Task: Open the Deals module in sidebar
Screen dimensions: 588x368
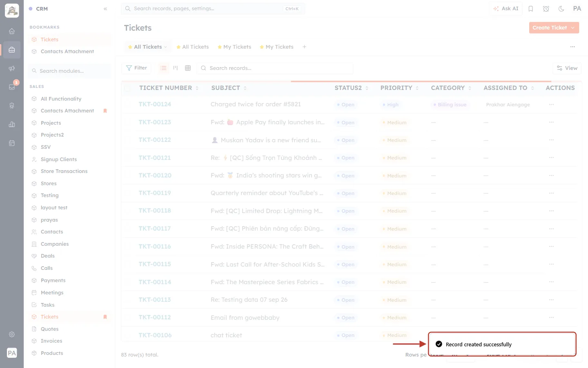Action: (x=48, y=256)
